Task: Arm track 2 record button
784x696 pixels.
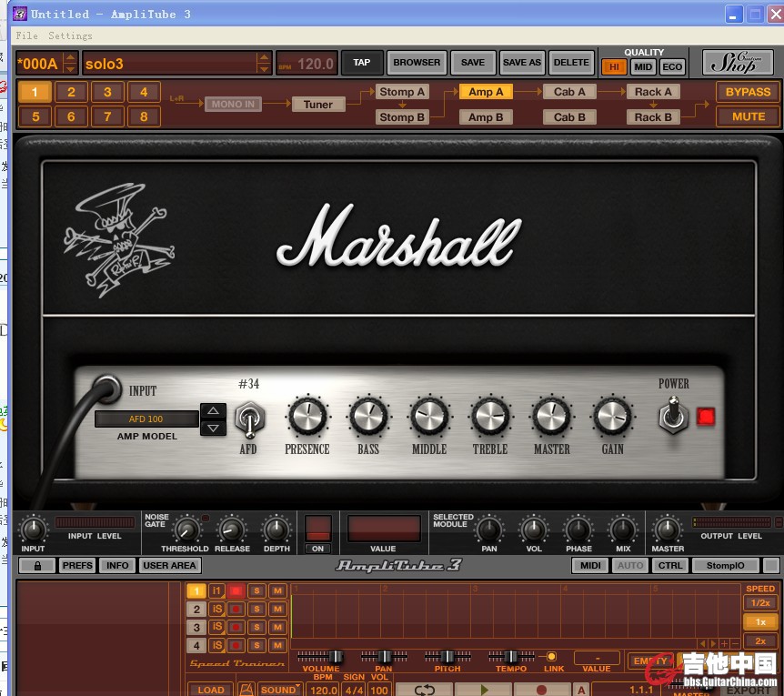Action: coord(236,609)
